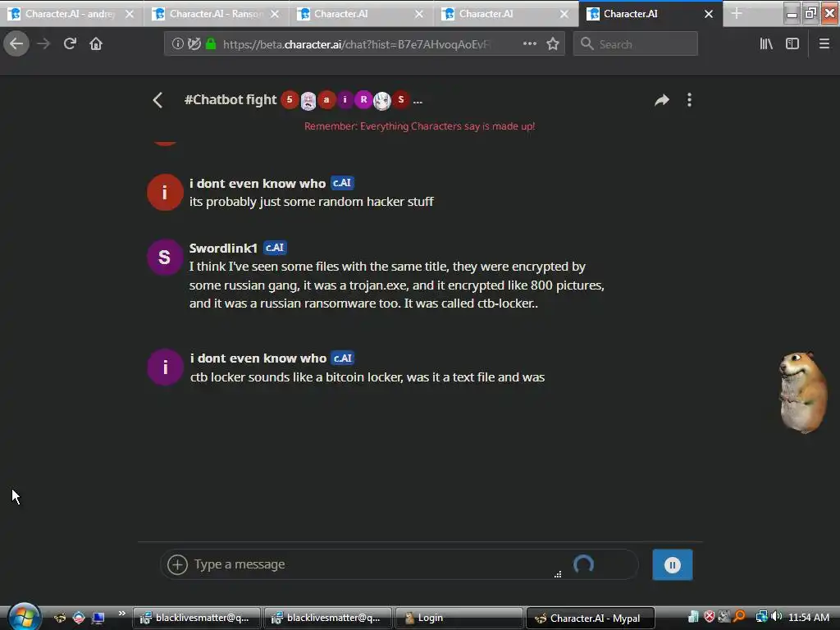Image resolution: width=840 pixels, height=630 pixels.
Task: Click the red '5' participant avatar
Action: (x=290, y=99)
